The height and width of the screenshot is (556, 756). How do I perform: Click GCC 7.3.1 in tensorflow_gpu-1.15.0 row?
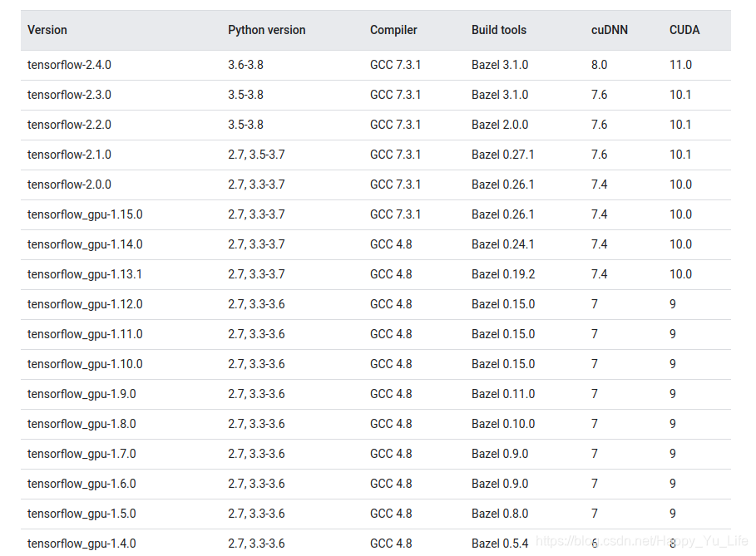tap(395, 214)
